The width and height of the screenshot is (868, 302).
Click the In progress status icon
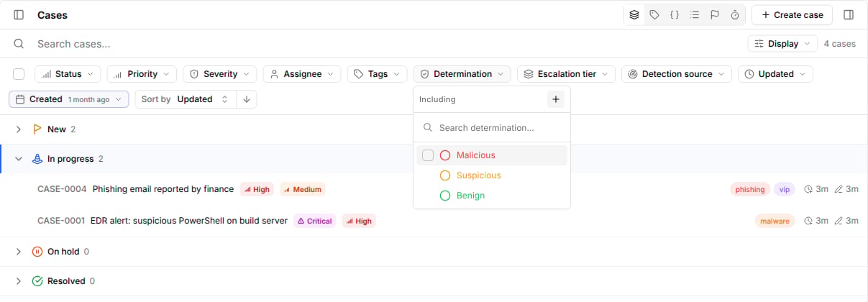(37, 159)
